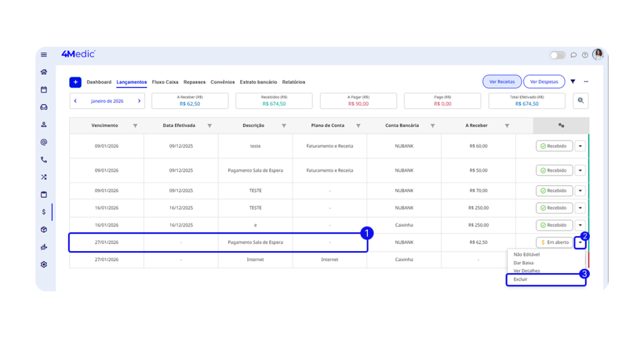The width and height of the screenshot is (644, 338).
Task: Go to next month after janeiro de 2026
Action: tap(139, 101)
